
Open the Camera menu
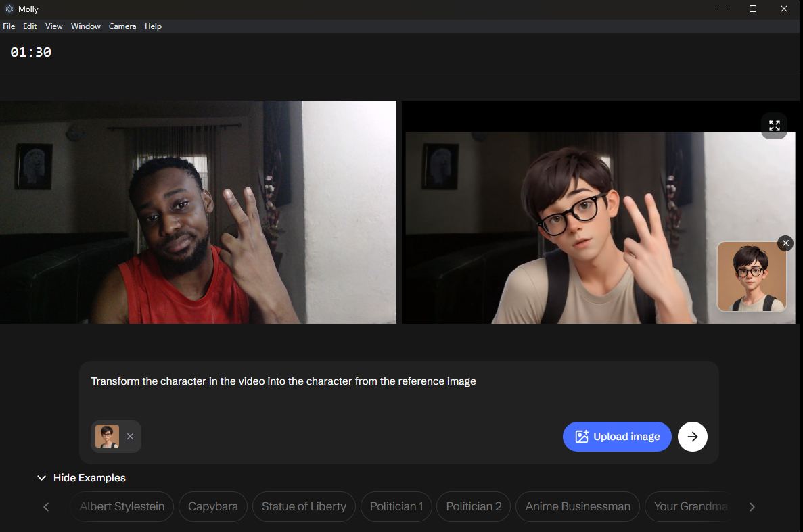(x=122, y=26)
